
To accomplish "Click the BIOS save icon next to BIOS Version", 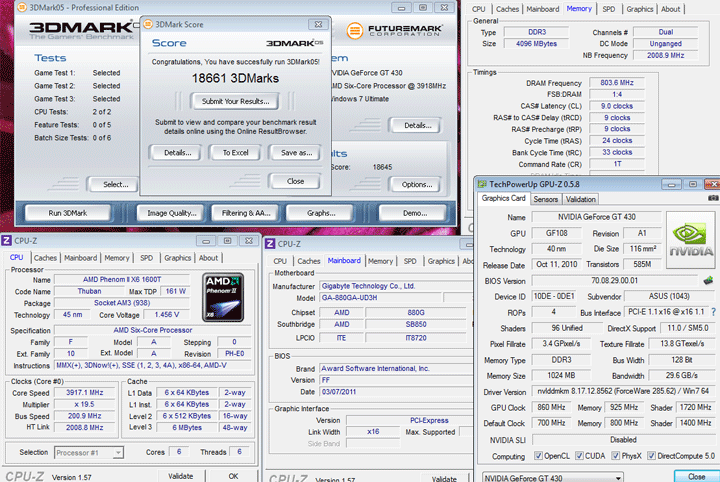I will pos(708,280).
